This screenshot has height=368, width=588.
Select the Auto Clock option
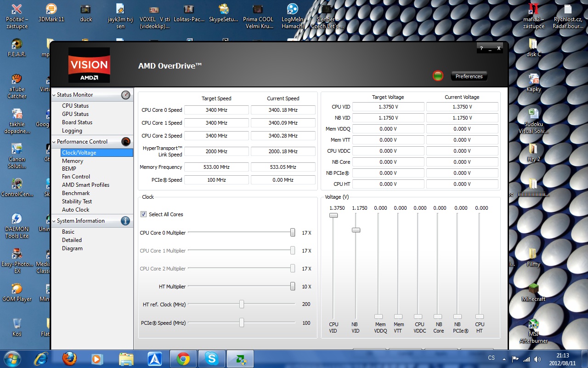tap(75, 210)
